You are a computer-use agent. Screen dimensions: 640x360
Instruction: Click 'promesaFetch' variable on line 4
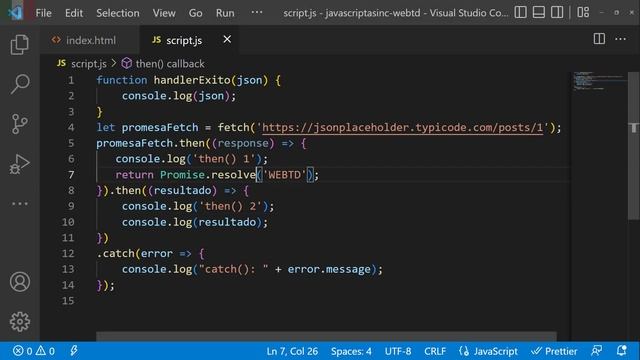pos(160,127)
